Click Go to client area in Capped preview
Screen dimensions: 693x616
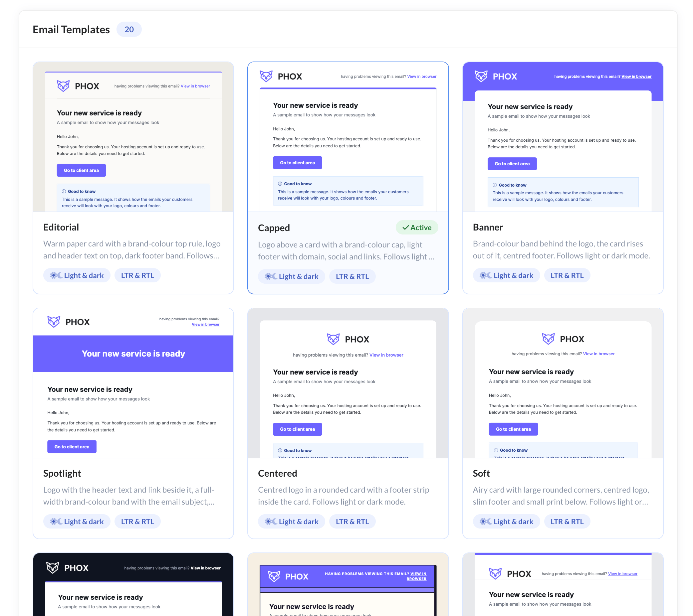(x=297, y=163)
